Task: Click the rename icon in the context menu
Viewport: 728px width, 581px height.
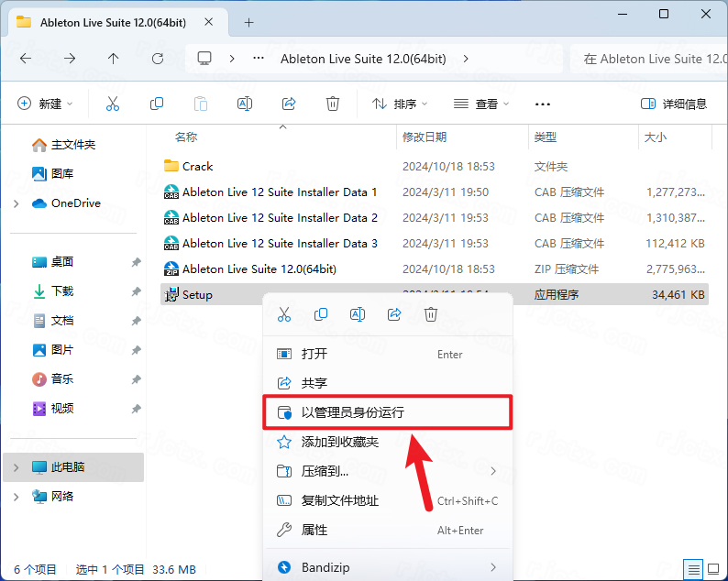Action: coord(358,314)
